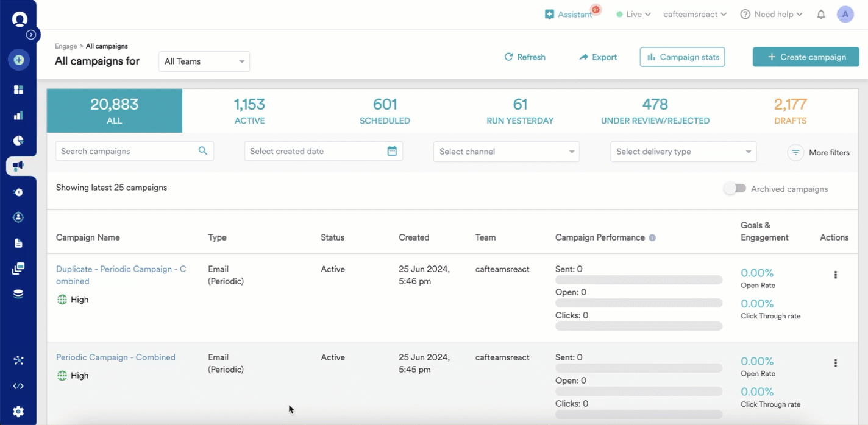
Task: Open the Select channel dropdown
Action: [x=507, y=152]
